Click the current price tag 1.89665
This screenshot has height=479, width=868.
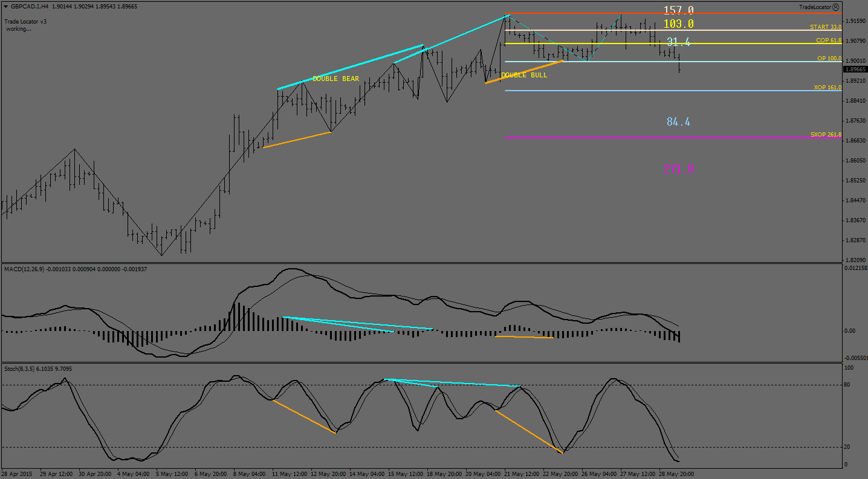pyautogui.click(x=854, y=69)
